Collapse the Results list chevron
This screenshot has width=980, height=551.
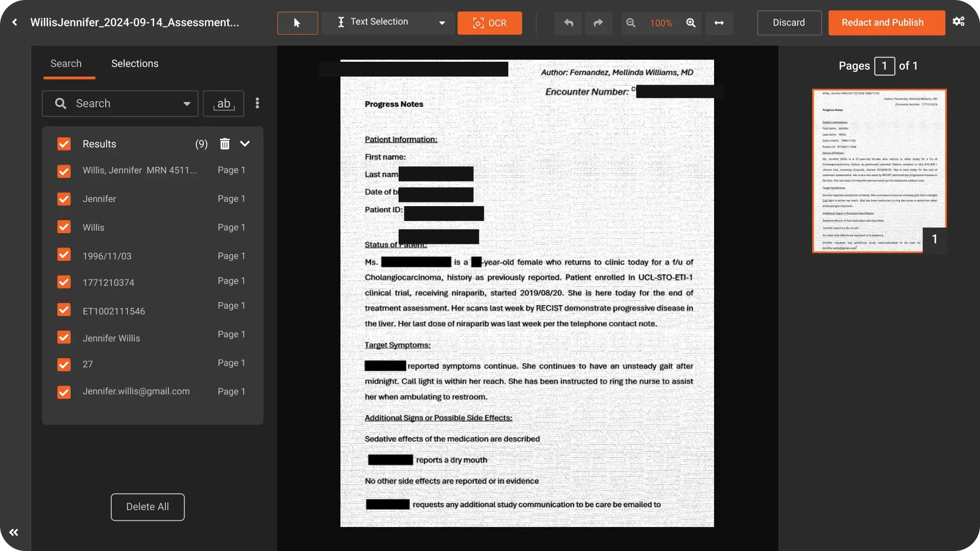tap(245, 144)
